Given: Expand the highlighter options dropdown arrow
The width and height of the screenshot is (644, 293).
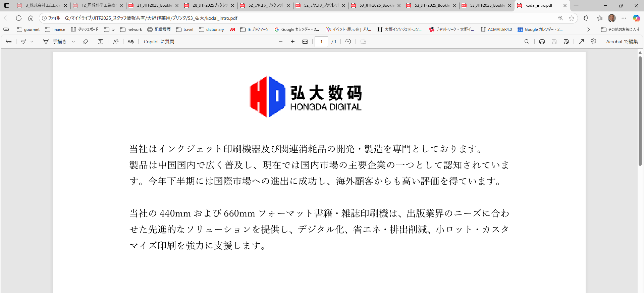Looking at the screenshot, I should [x=32, y=42].
